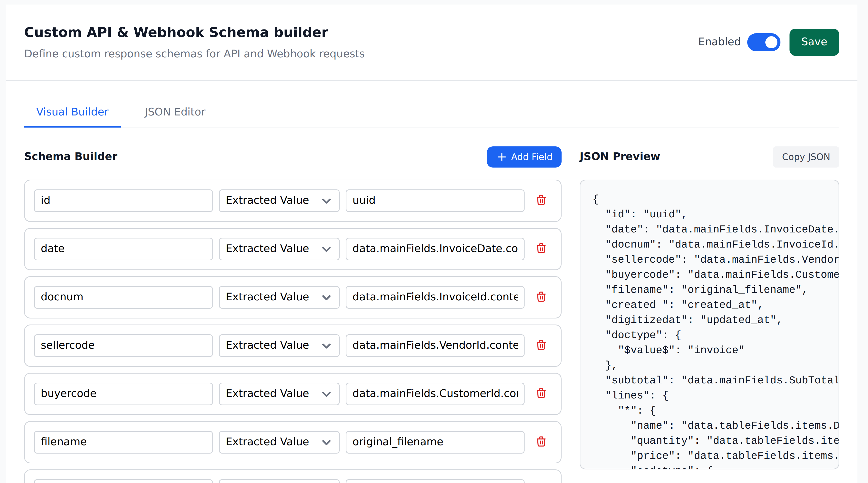Open type dropdown for buyercode field
The height and width of the screenshot is (483, 868).
(x=279, y=394)
